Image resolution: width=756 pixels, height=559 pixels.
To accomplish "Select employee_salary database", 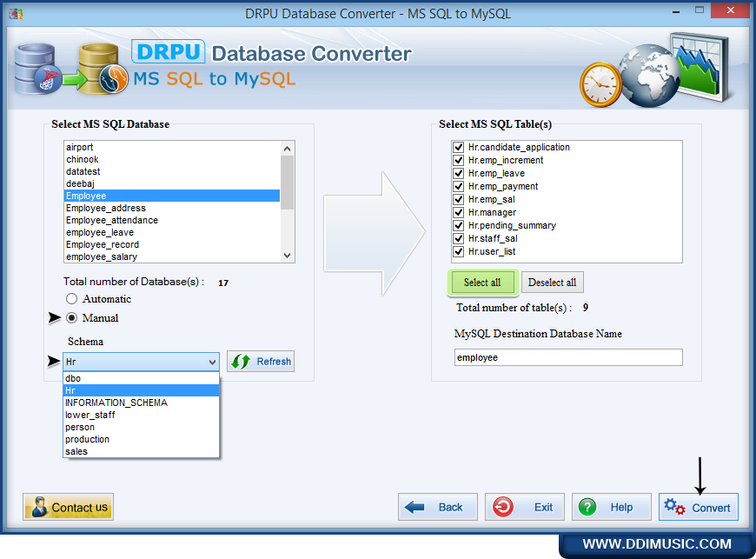I will click(x=172, y=256).
